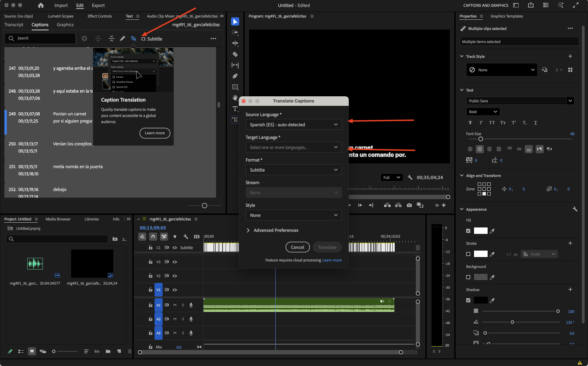The image size is (588, 366).
Task: Click the Cancel button in Translate Captions
Action: (297, 247)
